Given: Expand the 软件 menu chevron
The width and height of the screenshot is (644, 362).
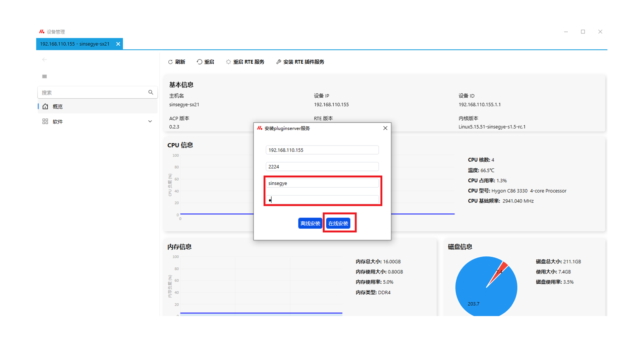Looking at the screenshot, I should 150,121.
